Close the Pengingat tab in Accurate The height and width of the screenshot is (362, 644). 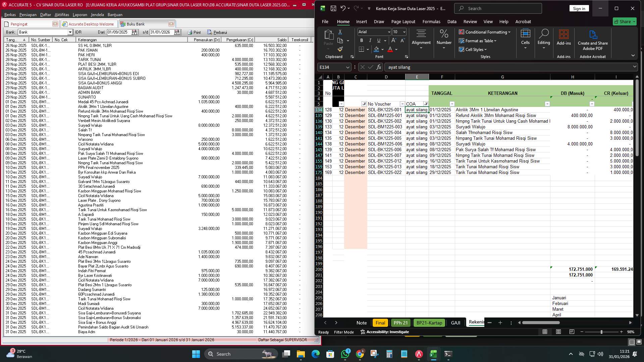pos(55,24)
